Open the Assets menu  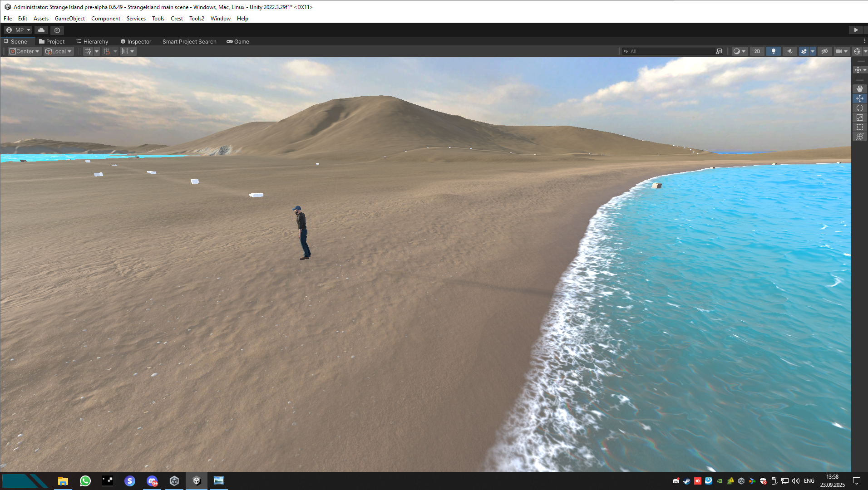coord(41,19)
